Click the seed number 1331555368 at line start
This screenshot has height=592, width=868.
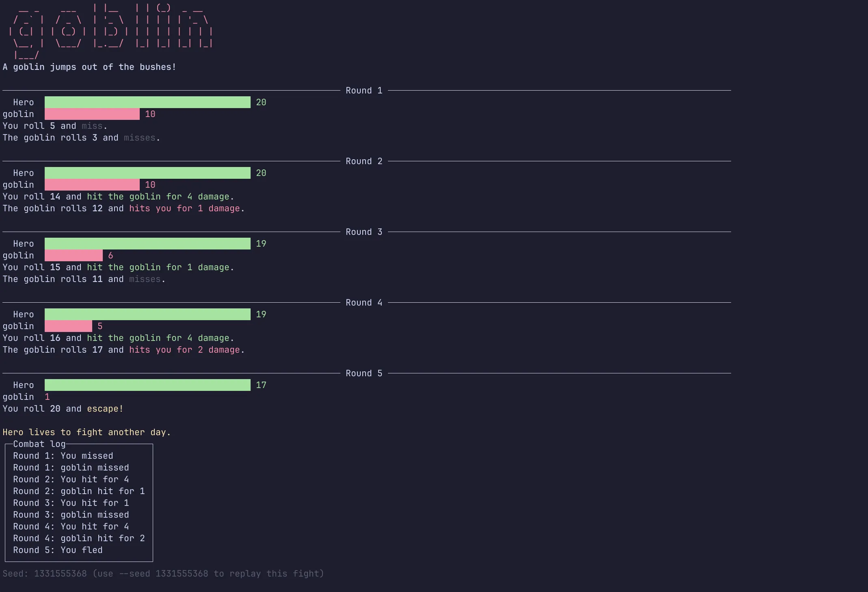(x=61, y=574)
